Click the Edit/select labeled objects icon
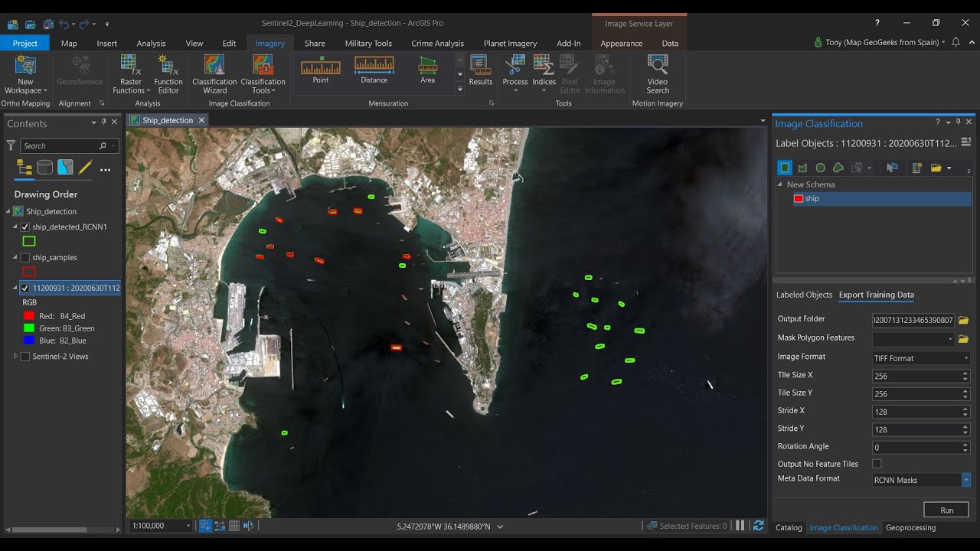The width and height of the screenshot is (980, 551). click(892, 168)
